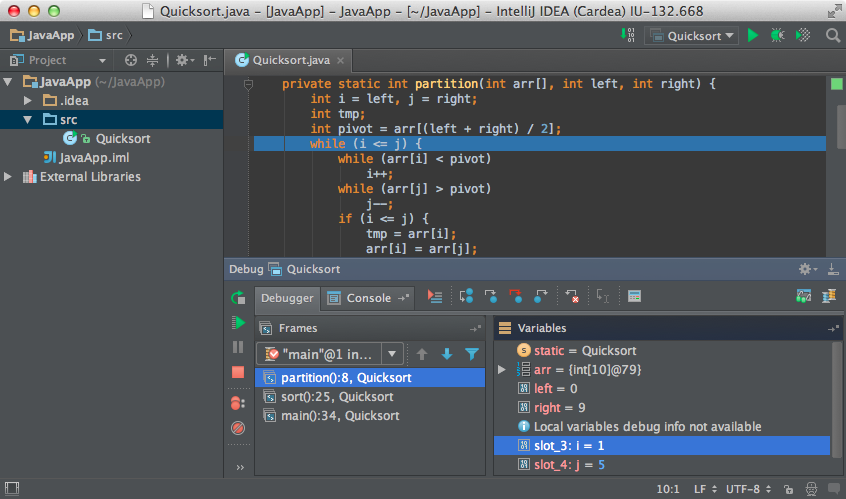This screenshot has height=499, width=846.
Task: Open Search Everywhere magnifier
Action: click(833, 36)
